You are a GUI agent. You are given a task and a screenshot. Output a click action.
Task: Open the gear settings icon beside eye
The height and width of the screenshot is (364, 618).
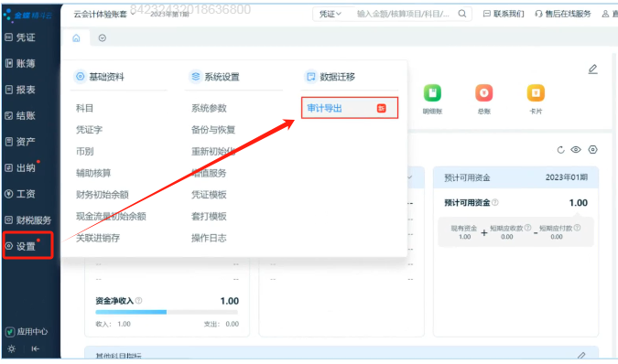[592, 150]
